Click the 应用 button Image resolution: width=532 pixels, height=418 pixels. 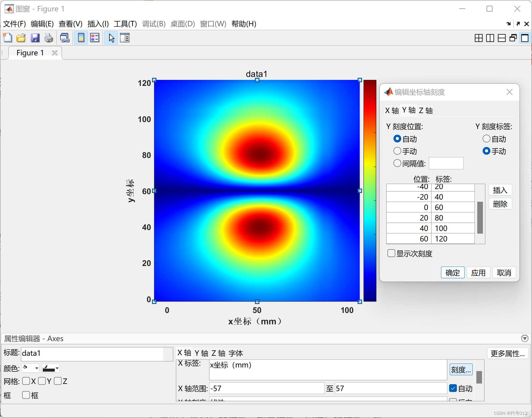click(478, 273)
